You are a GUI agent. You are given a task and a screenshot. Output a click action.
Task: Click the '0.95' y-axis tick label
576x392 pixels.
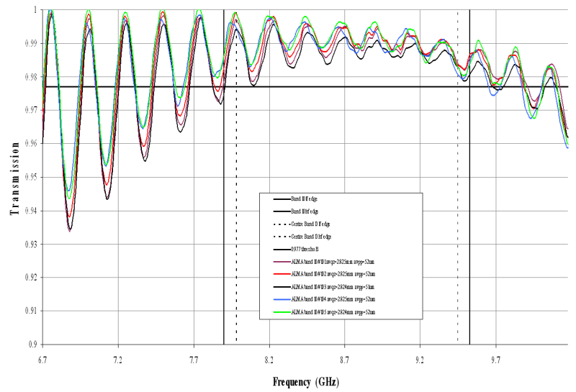[x=31, y=177]
